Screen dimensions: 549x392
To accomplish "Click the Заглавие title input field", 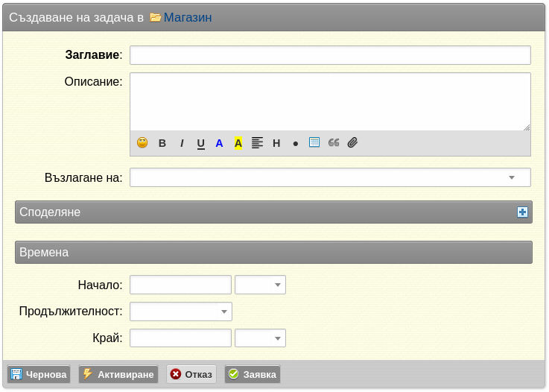I will (330, 55).
